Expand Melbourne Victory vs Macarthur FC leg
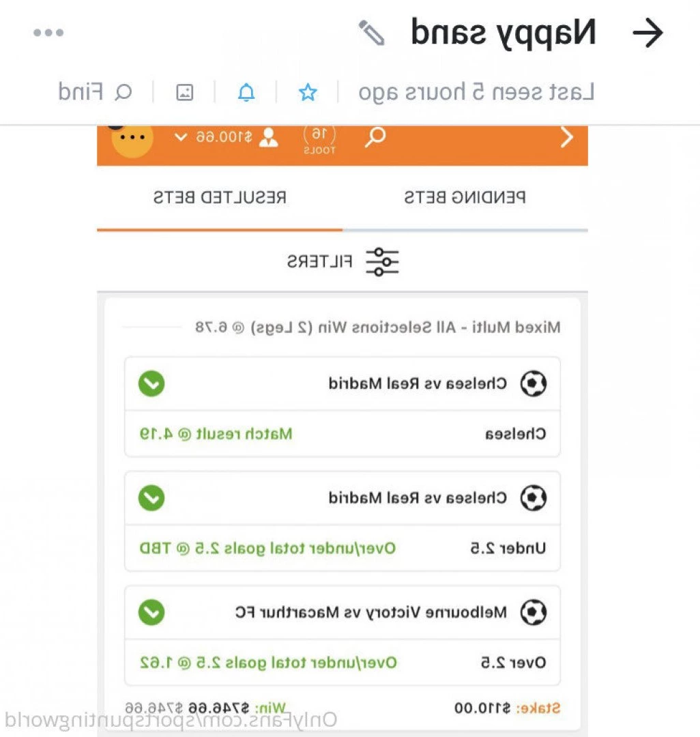Image resolution: width=700 pixels, height=737 pixels. (x=151, y=612)
